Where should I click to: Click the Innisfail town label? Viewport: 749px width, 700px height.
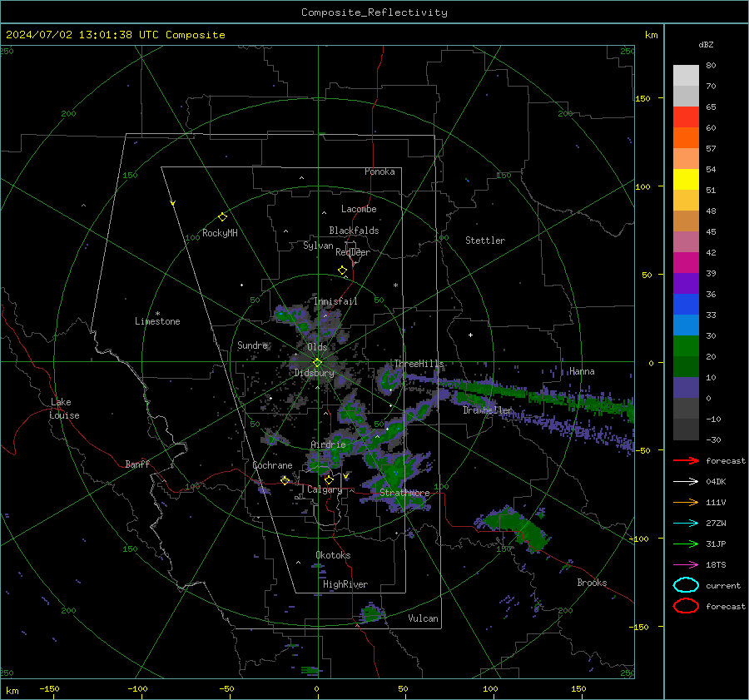335,301
